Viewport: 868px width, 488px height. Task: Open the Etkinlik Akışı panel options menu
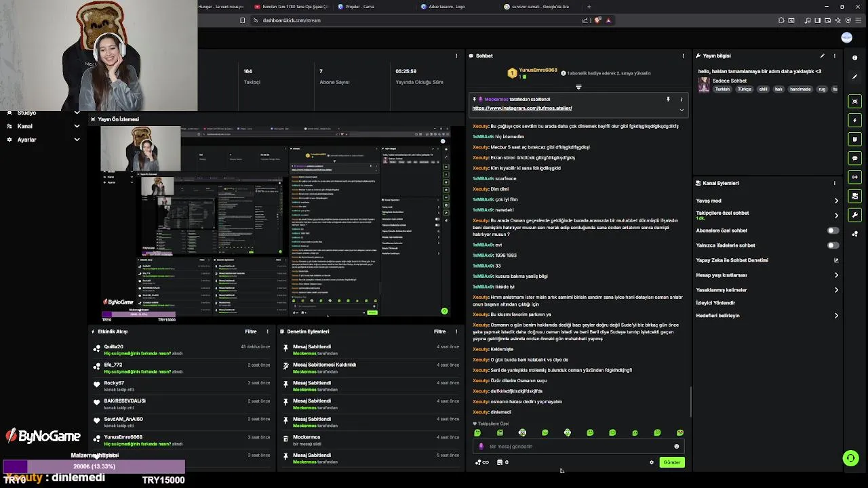tap(267, 331)
